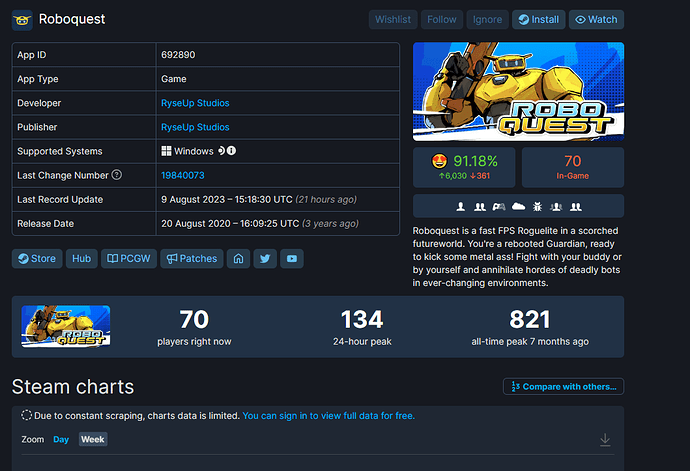Add Roboquest to Wishlist
690x471 pixels.
[393, 20]
